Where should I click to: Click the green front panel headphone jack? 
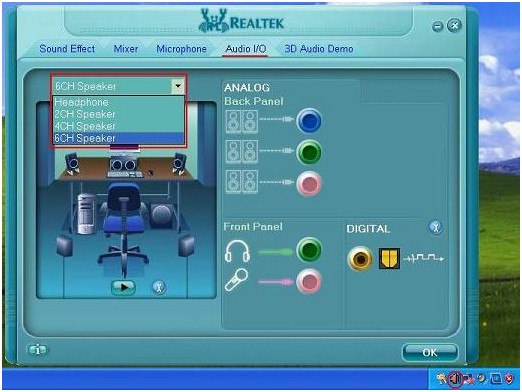click(x=309, y=250)
